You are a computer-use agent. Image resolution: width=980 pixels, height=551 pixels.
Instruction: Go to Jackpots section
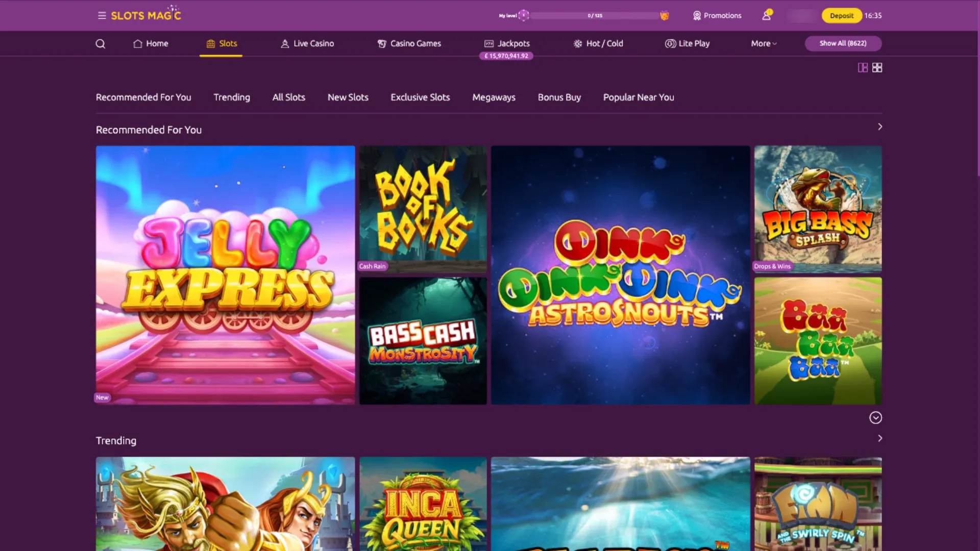507,43
